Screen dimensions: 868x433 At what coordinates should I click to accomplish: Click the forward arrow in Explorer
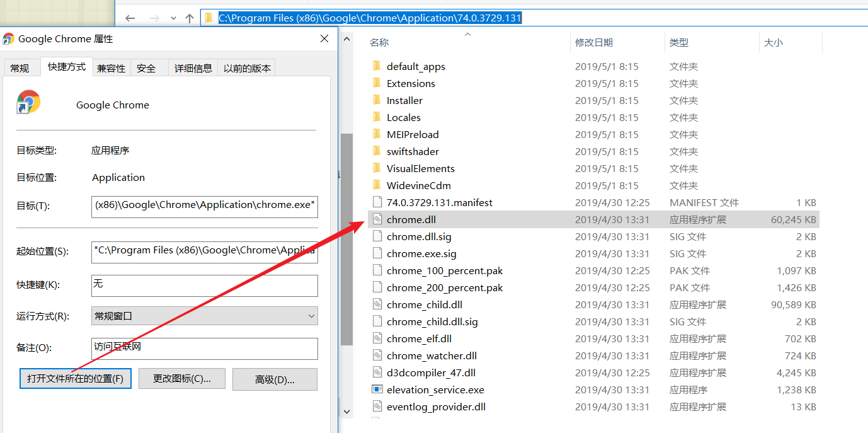click(x=154, y=18)
